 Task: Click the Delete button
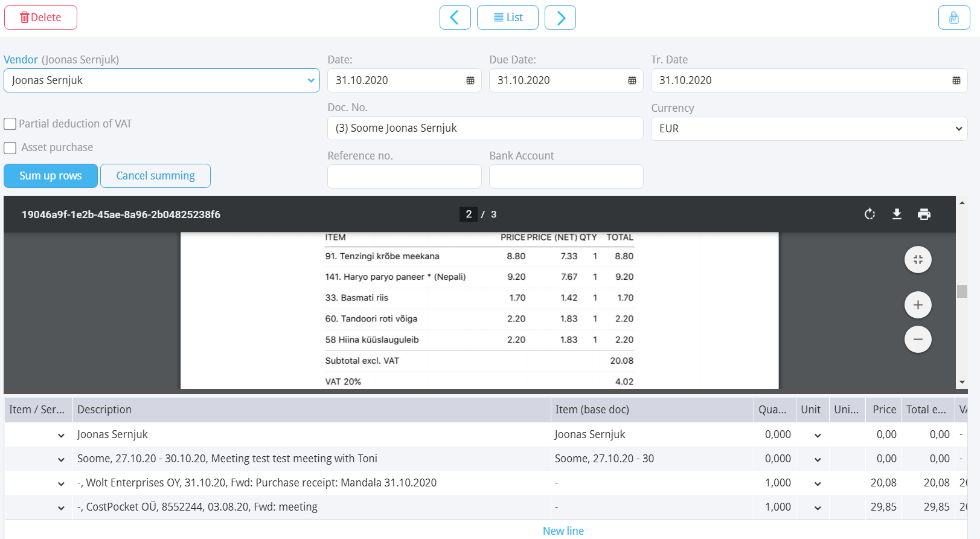40,18
